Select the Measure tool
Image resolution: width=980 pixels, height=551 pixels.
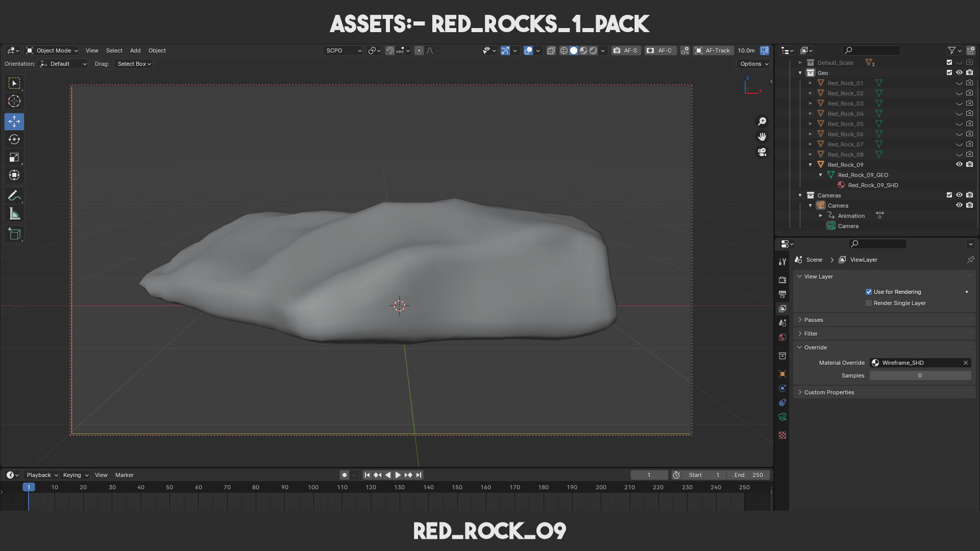coord(14,214)
